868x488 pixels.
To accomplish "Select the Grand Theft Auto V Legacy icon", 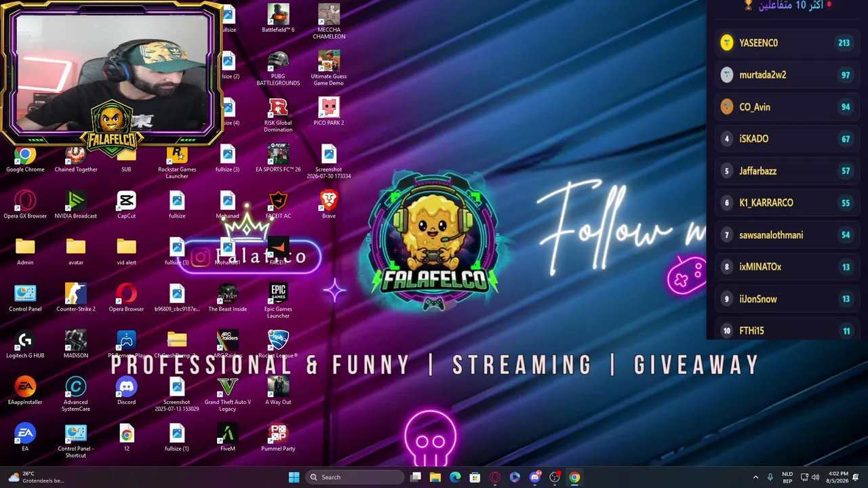I will pos(227,394).
